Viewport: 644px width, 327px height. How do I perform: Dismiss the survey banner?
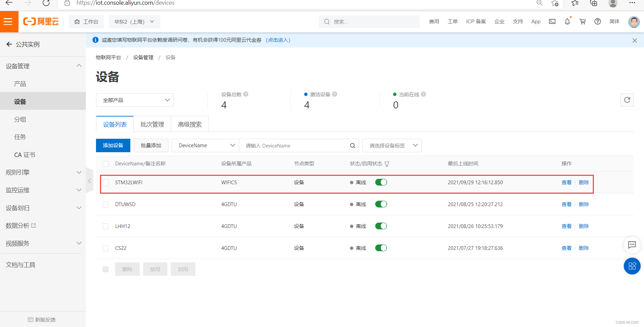pos(635,40)
